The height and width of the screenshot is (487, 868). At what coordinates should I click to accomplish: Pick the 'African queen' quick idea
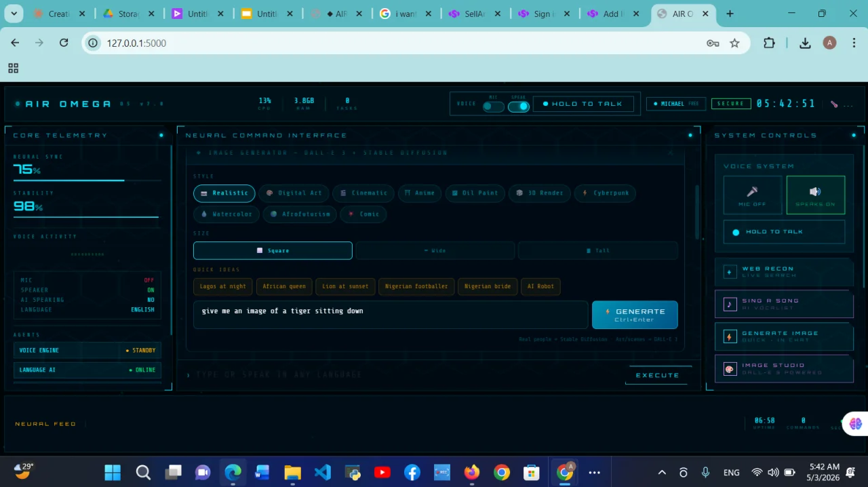284,286
